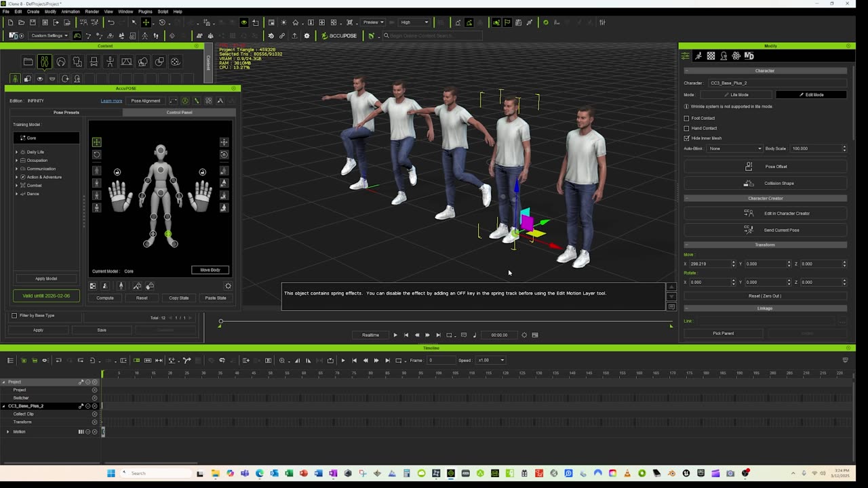Select the highlighted green foot joint
The height and width of the screenshot is (488, 868).
point(168,235)
